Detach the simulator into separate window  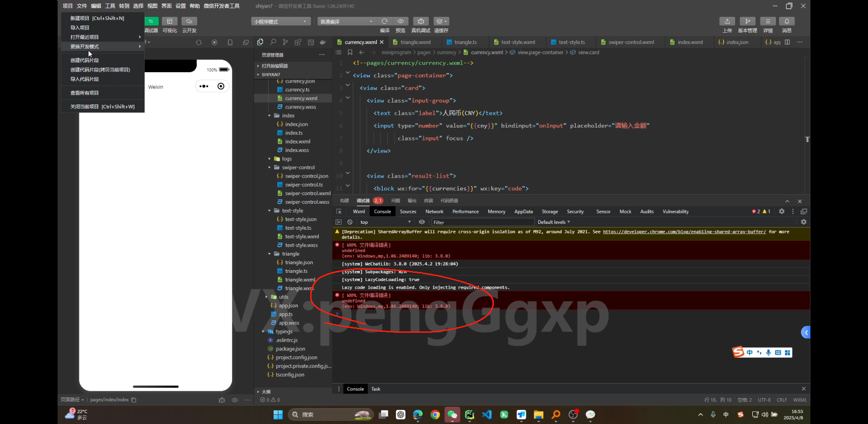246,42
